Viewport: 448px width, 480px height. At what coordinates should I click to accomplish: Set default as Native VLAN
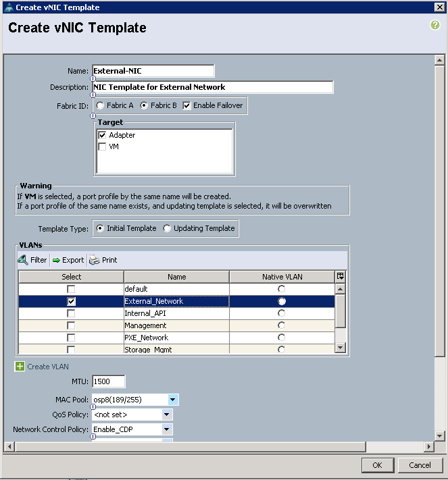(282, 289)
